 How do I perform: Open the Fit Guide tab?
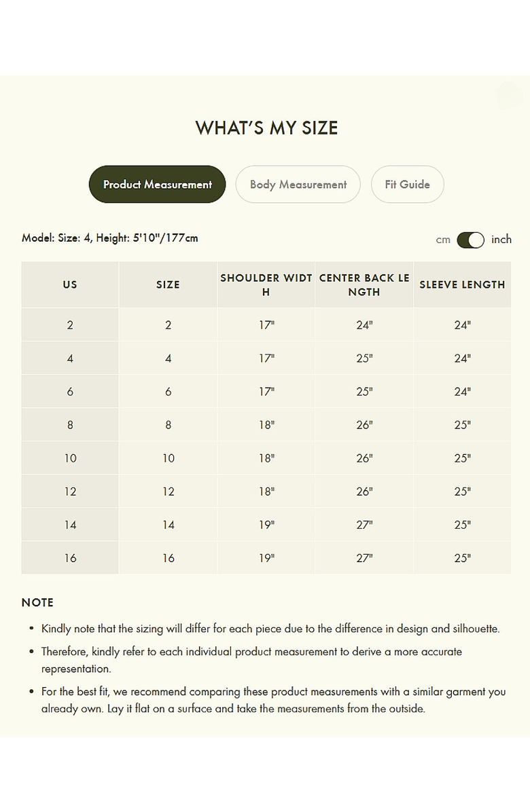tap(407, 184)
